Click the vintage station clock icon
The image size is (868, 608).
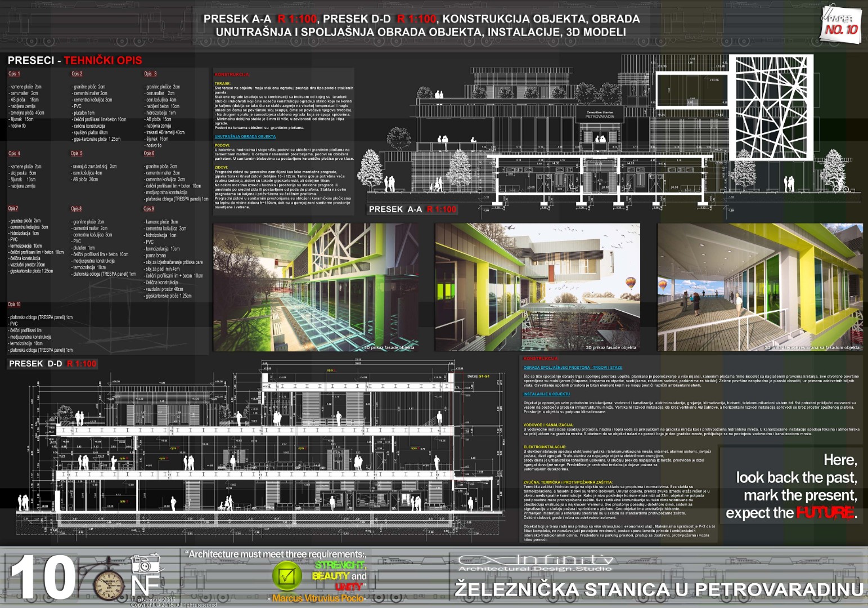click(x=109, y=584)
